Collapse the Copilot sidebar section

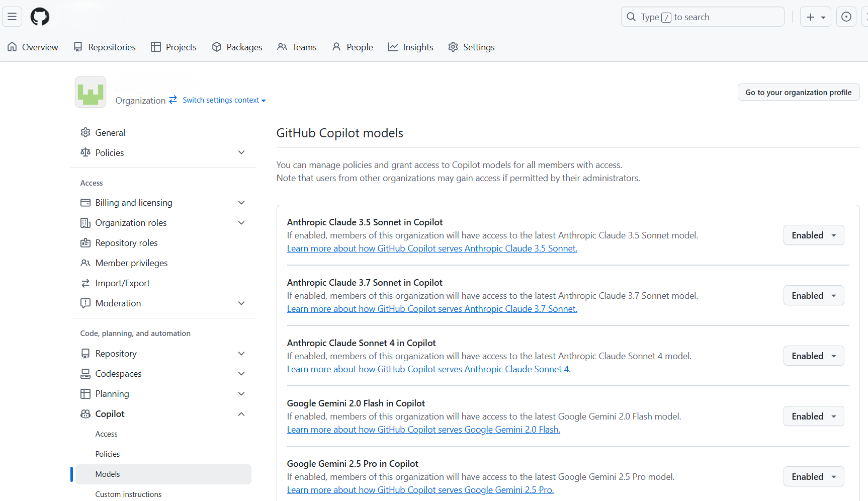[241, 414]
